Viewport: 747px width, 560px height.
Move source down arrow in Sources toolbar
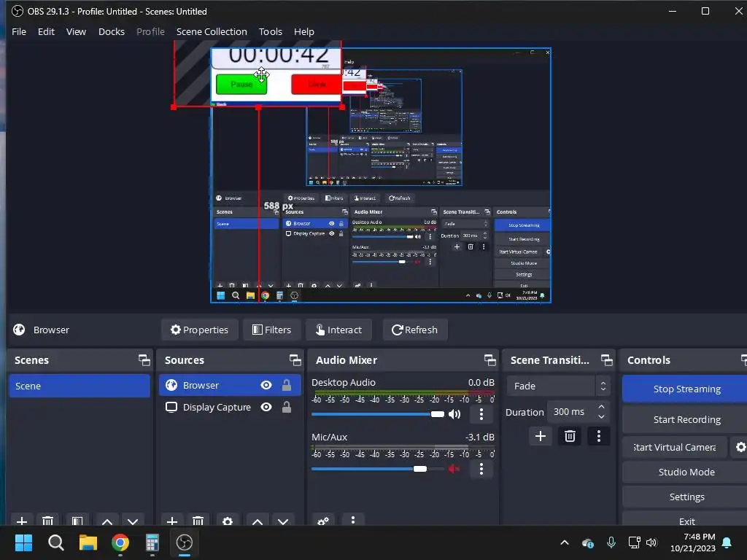pos(283,521)
